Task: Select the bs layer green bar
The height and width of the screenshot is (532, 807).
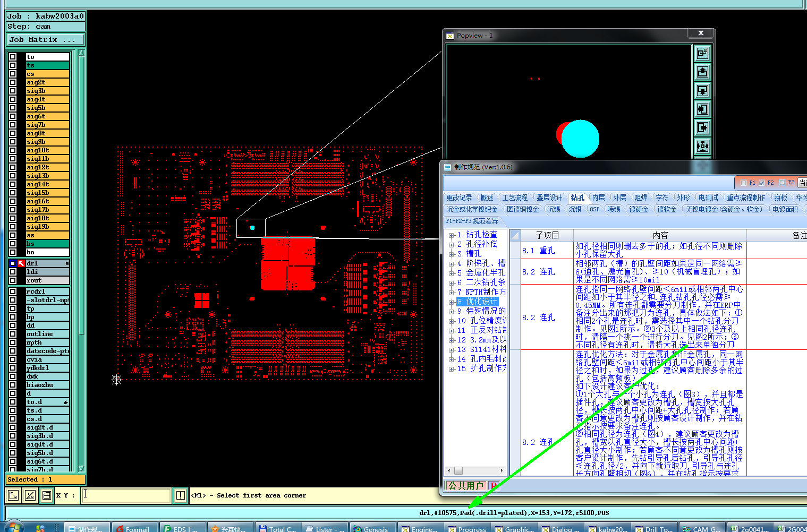Action: point(47,244)
